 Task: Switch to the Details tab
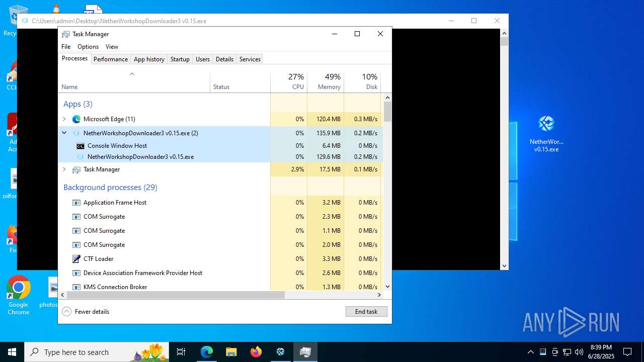coord(224,59)
